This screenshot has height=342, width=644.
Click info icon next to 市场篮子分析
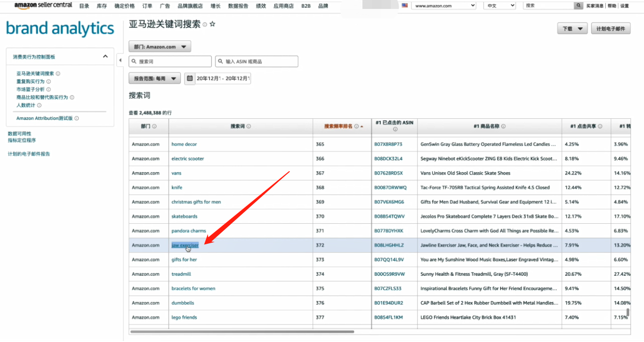[x=48, y=89]
